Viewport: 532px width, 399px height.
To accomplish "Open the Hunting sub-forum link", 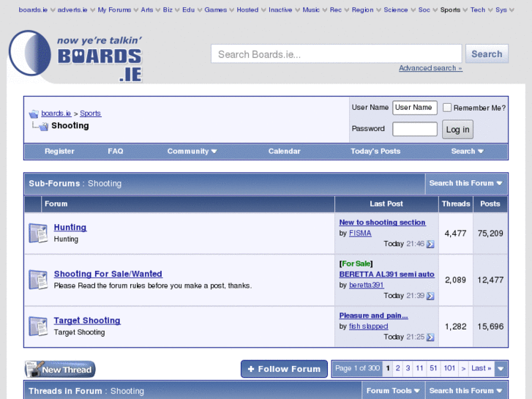I will click(x=70, y=227).
